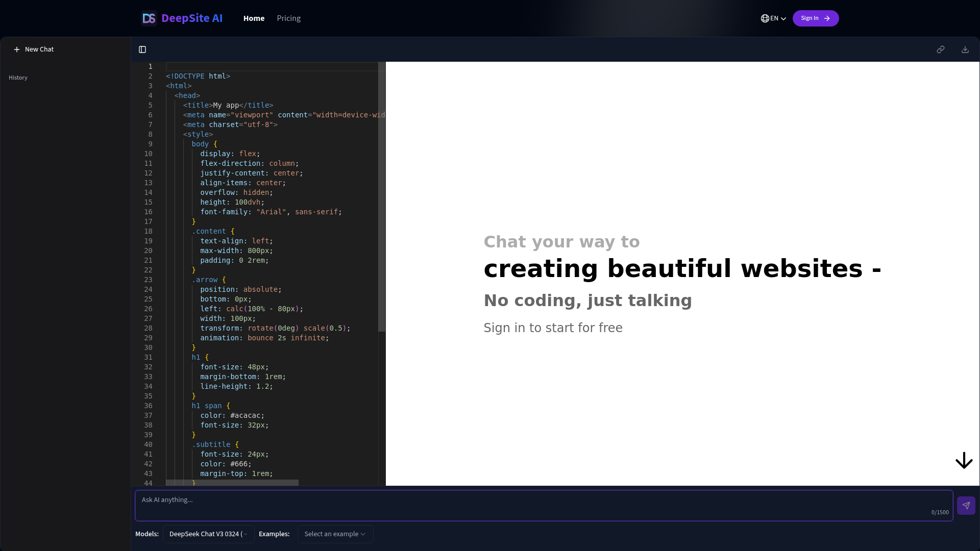The height and width of the screenshot is (551, 980).
Task: Open the Pricing page
Action: (x=288, y=18)
